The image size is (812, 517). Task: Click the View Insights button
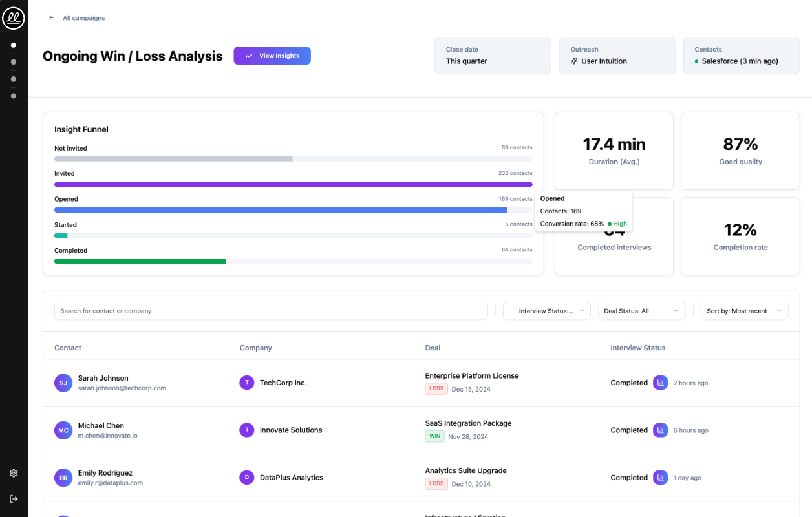(x=272, y=56)
